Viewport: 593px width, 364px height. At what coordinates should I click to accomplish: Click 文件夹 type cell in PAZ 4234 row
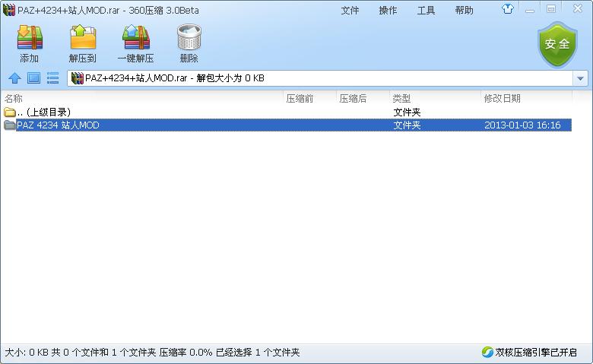point(407,125)
